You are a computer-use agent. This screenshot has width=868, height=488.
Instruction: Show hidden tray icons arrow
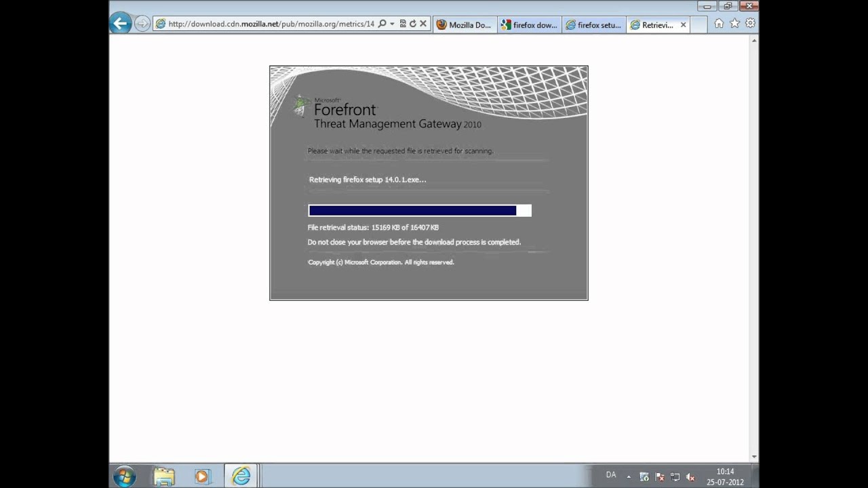628,477
